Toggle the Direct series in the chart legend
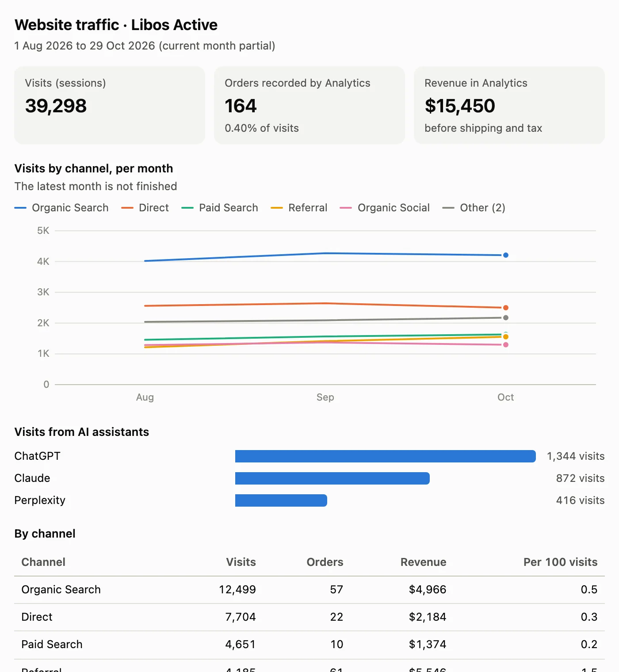Viewport: 619px width, 672px height. tap(145, 208)
